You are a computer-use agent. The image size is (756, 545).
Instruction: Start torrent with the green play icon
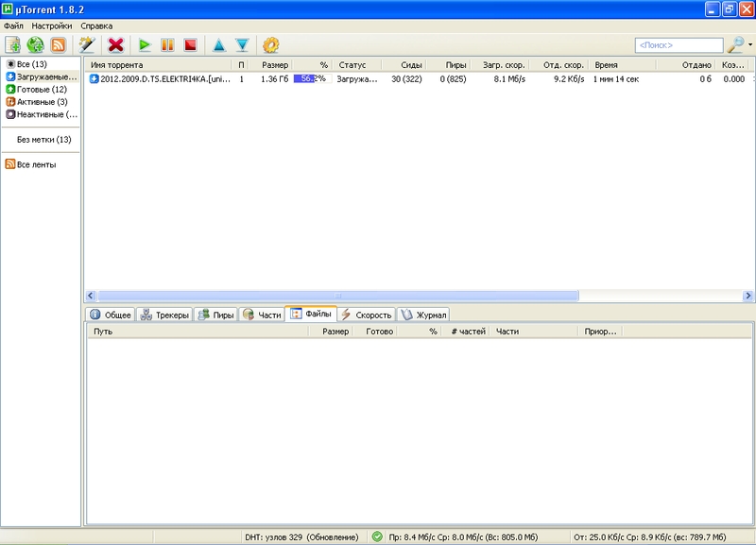(x=145, y=45)
